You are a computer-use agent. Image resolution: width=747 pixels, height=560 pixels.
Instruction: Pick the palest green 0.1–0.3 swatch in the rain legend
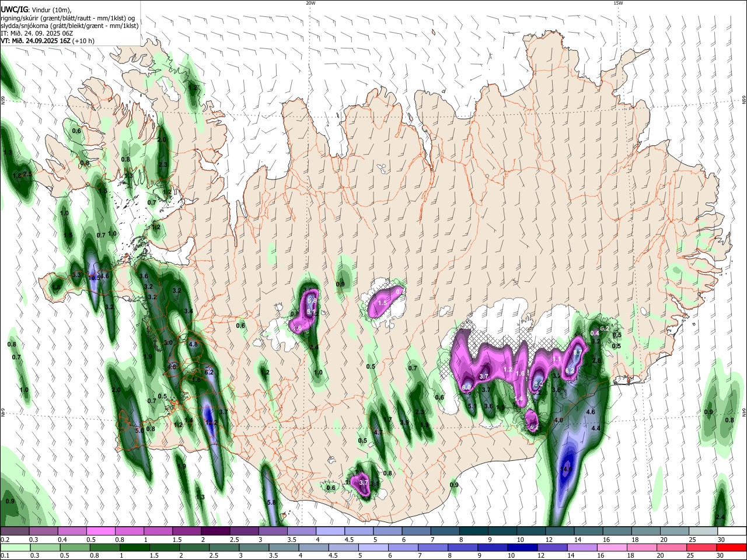point(15,547)
